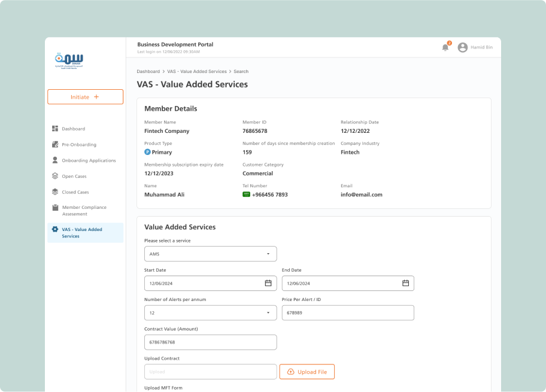Open Pre-Onboarding section

coord(79,144)
